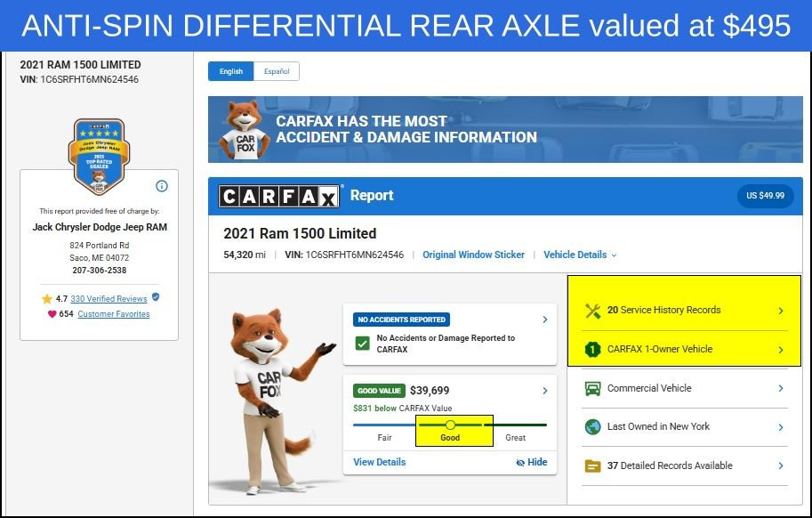
Task: Click Jack Chrysler Dodge Jeep RAM name
Action: [x=100, y=227]
